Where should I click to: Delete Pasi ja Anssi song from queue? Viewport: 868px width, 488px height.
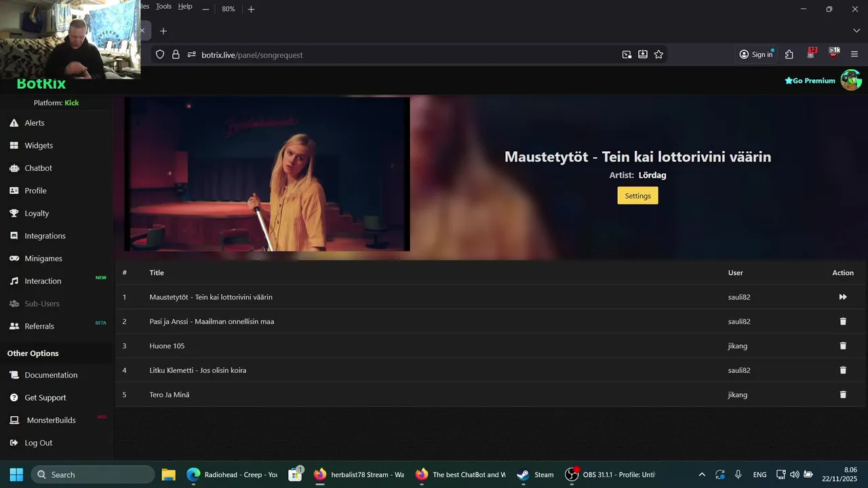tap(843, 321)
